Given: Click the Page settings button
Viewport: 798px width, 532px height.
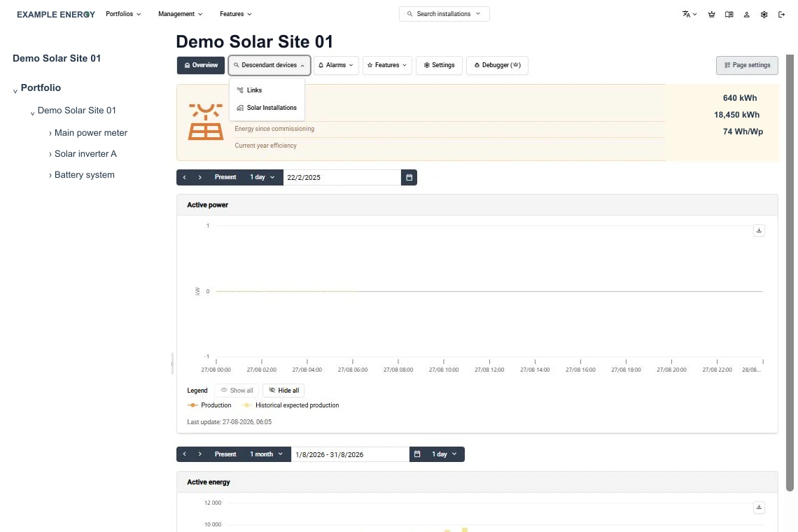Looking at the screenshot, I should [x=747, y=65].
